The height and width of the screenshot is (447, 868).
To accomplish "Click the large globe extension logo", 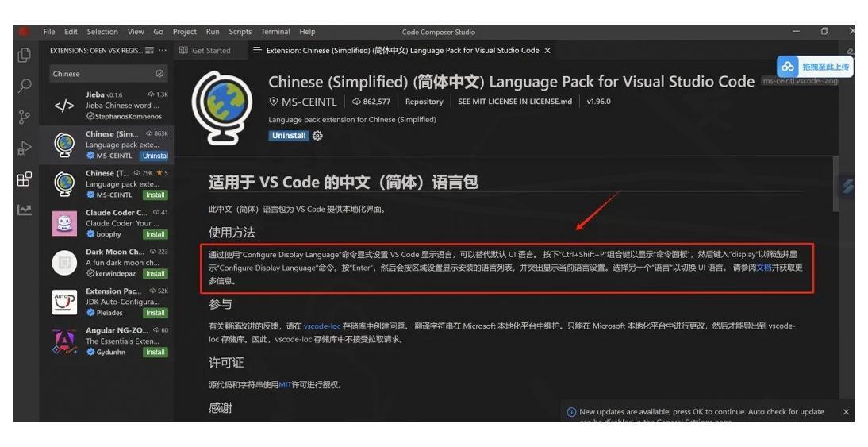I will click(x=222, y=107).
